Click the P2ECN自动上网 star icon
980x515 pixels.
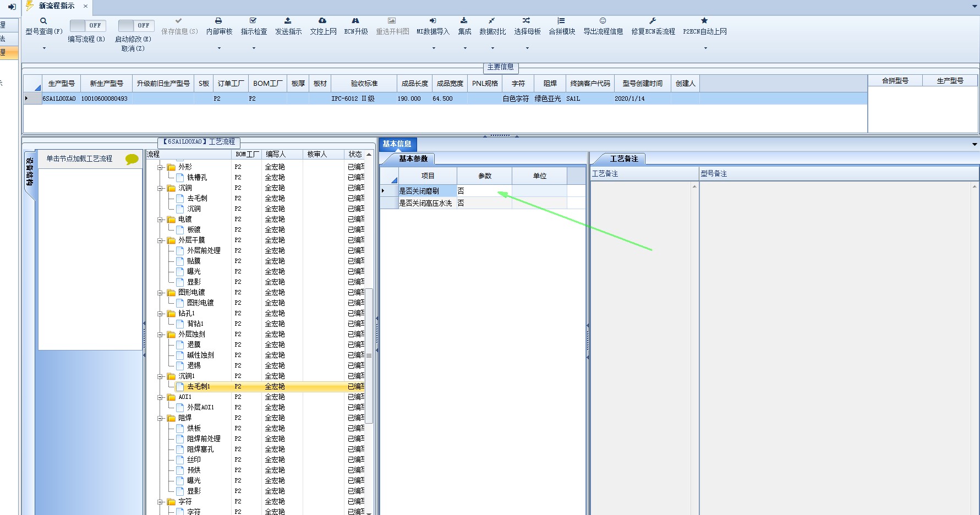(704, 21)
